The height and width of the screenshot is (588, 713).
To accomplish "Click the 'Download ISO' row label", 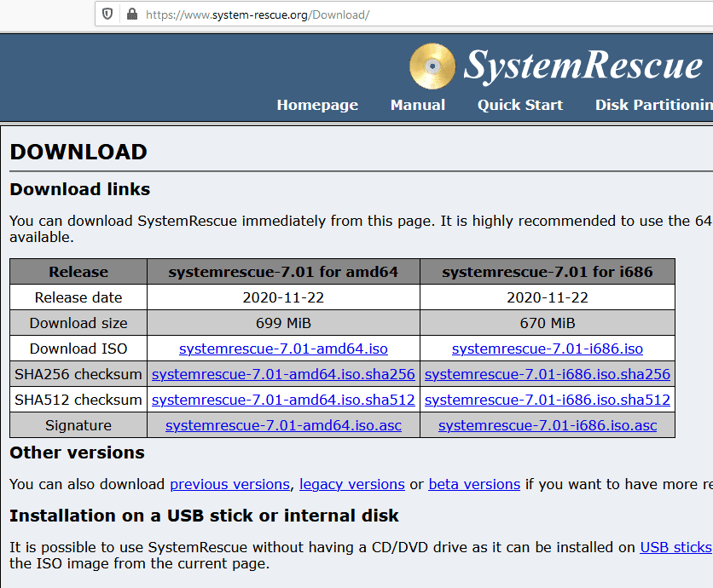I will coord(78,349).
